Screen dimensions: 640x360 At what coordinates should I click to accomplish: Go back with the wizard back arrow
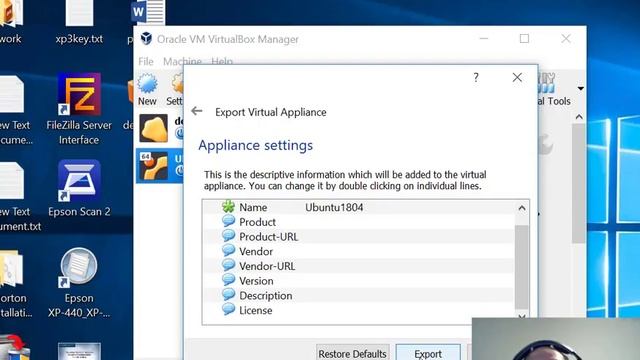[x=197, y=111]
